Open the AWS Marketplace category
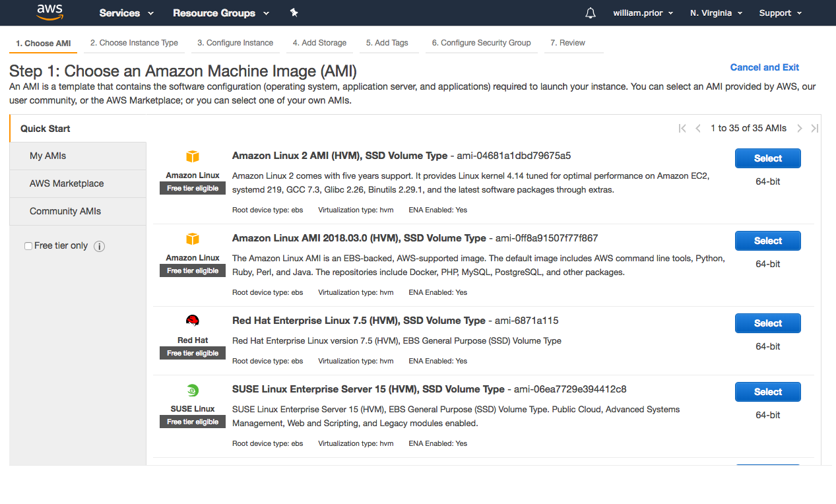Screen dimensions: 836x504 click(x=78, y=184)
